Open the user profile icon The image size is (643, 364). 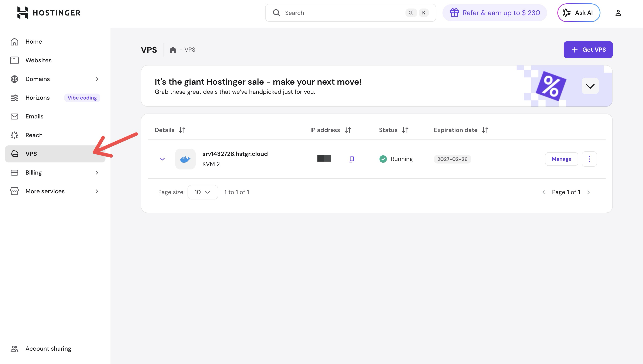tap(618, 13)
